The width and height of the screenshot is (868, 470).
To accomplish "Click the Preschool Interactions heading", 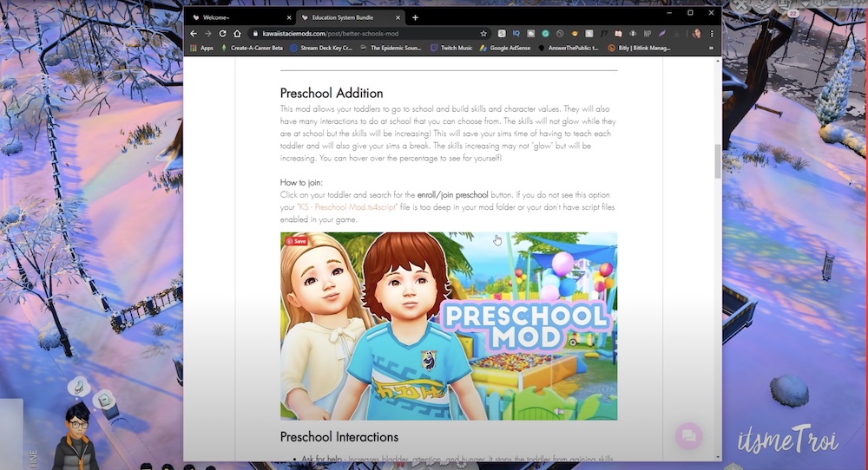I will coord(339,437).
